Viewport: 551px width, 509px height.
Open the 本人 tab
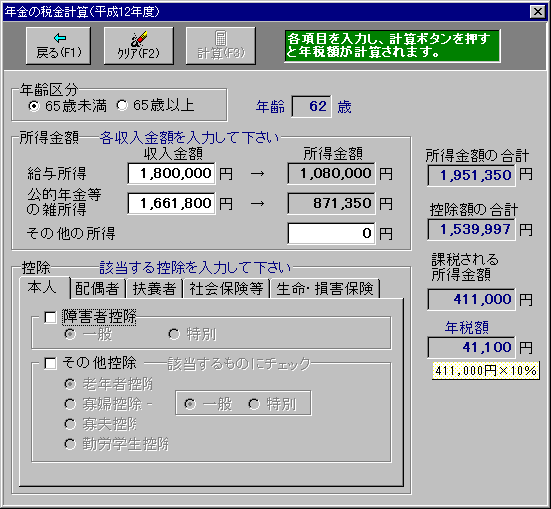pyautogui.click(x=45, y=288)
